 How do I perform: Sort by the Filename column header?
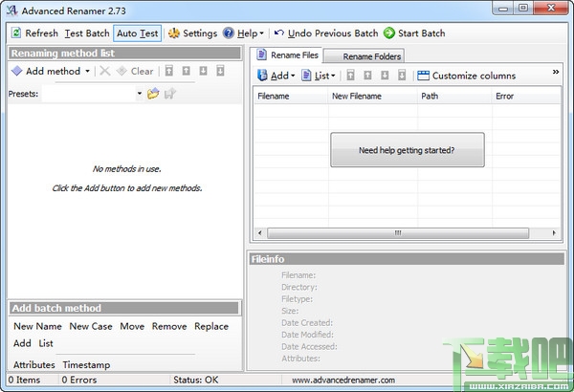coord(291,97)
